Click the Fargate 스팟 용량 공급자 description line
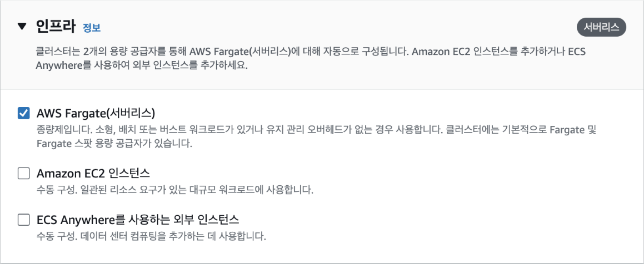Viewport: 644px width, 264px height. tap(114, 145)
